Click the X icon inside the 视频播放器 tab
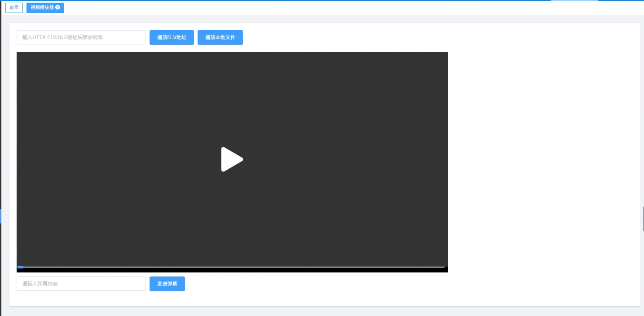The image size is (644, 316). 57,8
